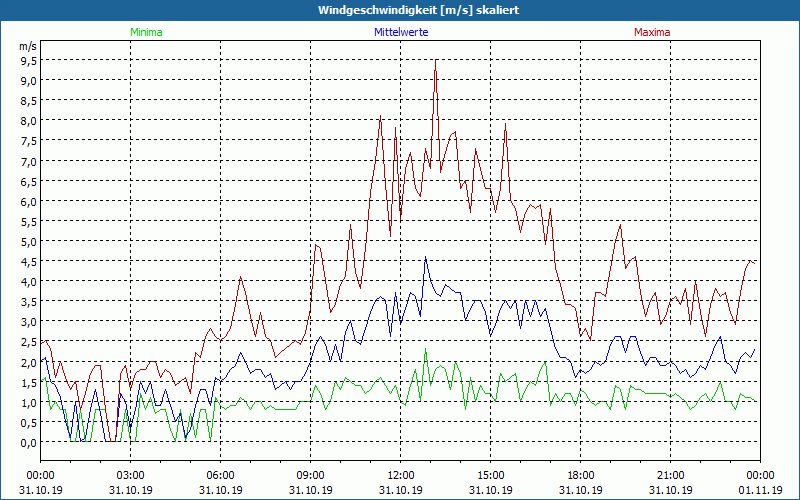Click the 21:00 time axis label

[x=670, y=476]
